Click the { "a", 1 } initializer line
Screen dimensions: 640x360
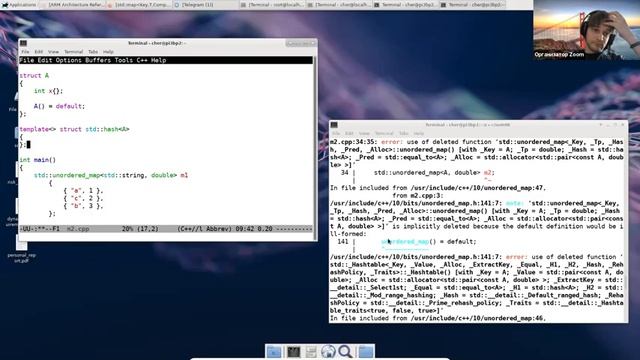pyautogui.click(x=83, y=191)
